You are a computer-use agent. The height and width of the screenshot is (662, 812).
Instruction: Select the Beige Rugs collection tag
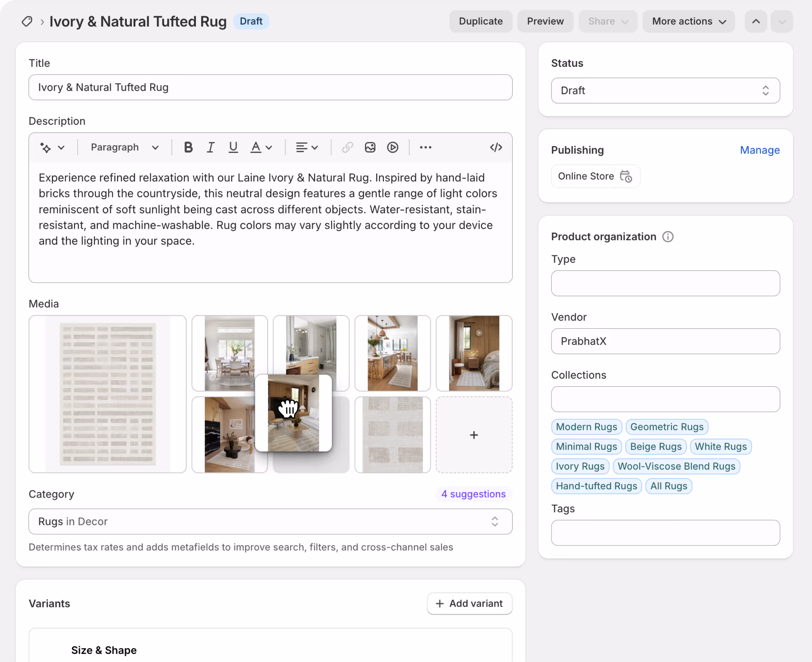coord(656,447)
